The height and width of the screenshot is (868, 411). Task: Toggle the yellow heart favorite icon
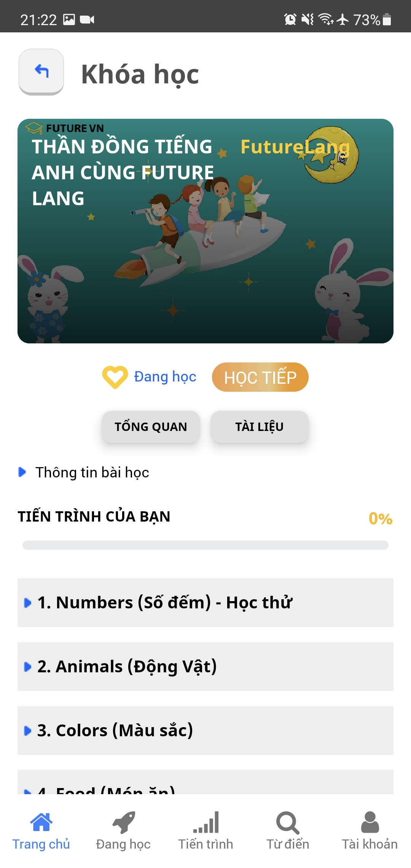click(115, 377)
